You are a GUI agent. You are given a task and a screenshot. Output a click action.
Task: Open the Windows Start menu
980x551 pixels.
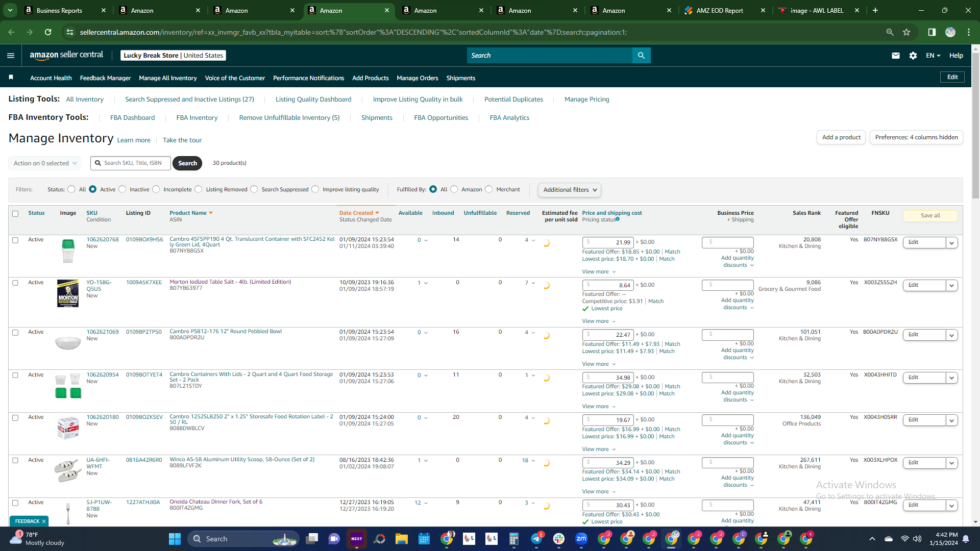175,539
